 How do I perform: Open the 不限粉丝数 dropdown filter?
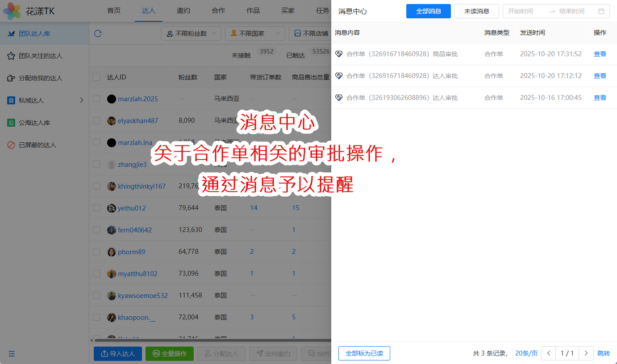tap(191, 33)
